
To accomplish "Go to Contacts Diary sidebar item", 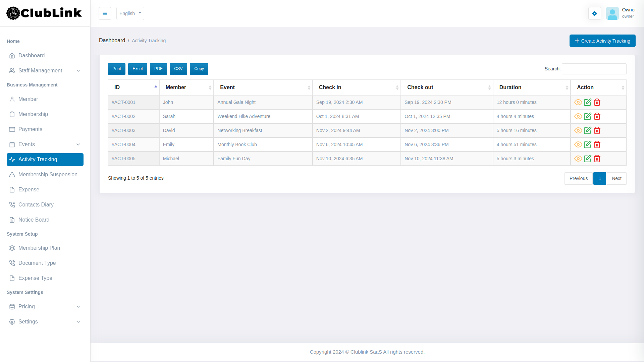I will [x=36, y=205].
